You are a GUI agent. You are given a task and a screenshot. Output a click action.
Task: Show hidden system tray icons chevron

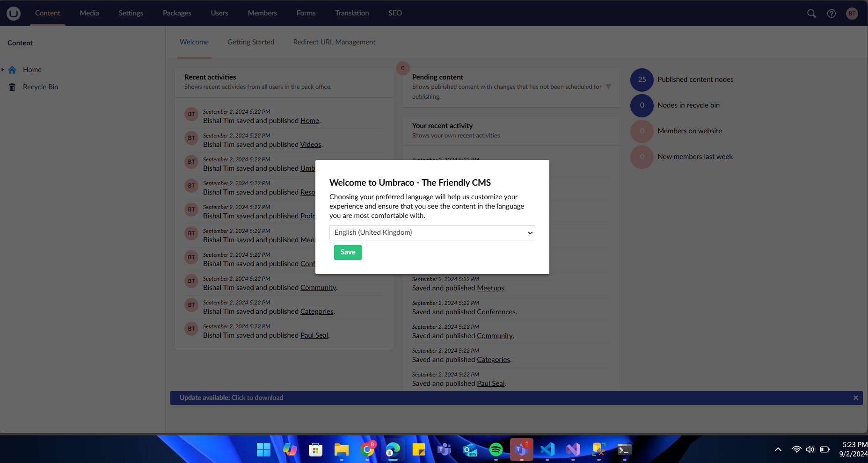click(778, 449)
